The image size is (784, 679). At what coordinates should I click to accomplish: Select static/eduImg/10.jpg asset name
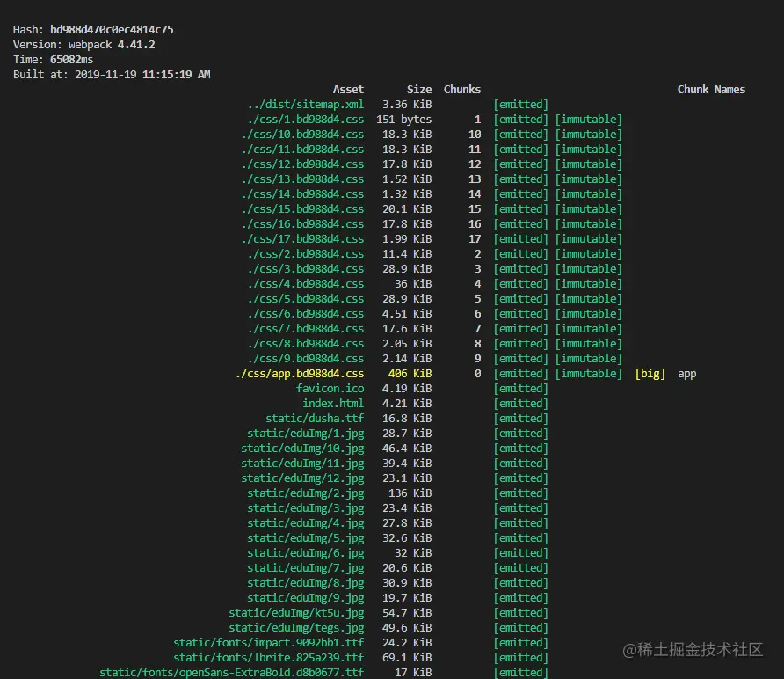point(302,449)
